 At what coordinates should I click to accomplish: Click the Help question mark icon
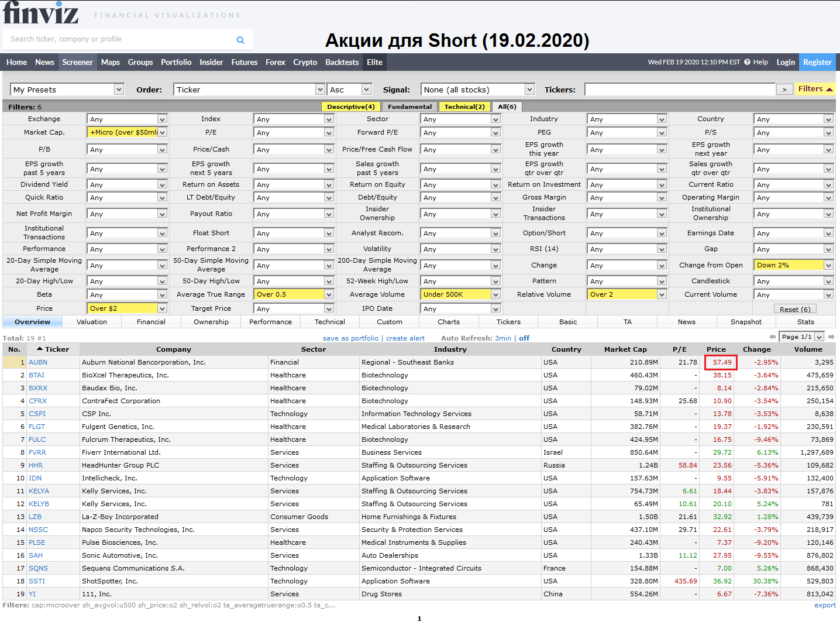coord(747,62)
